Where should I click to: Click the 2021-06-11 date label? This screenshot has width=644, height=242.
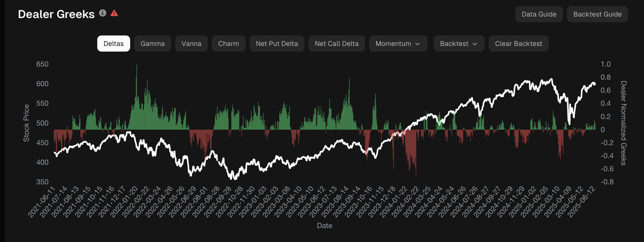(x=42, y=202)
